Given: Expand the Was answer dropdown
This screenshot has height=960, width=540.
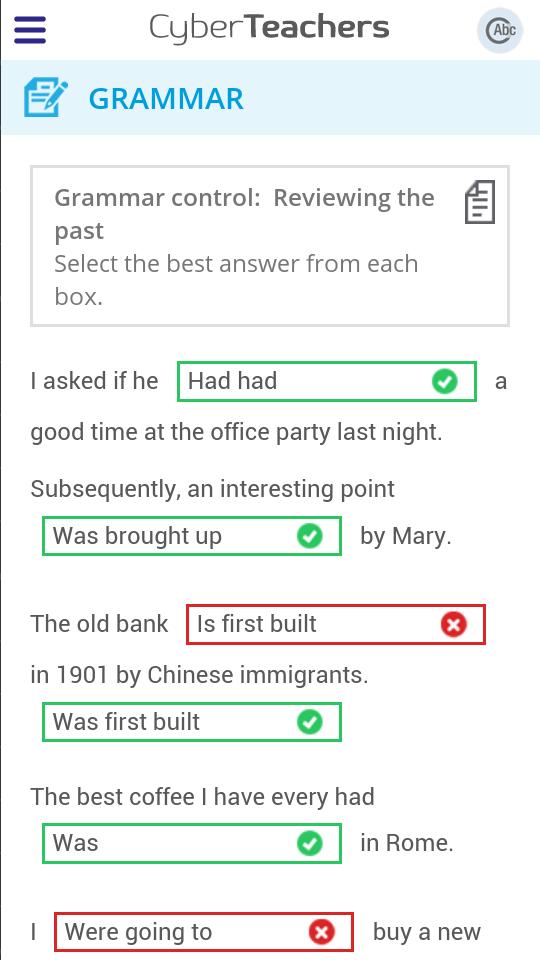Looking at the screenshot, I should pyautogui.click(x=192, y=843).
